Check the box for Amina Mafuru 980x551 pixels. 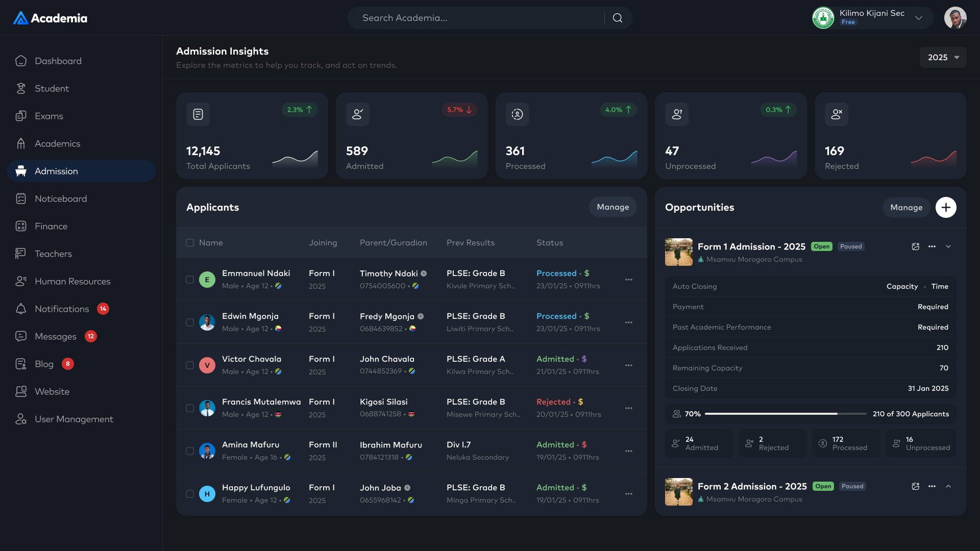[x=190, y=451]
